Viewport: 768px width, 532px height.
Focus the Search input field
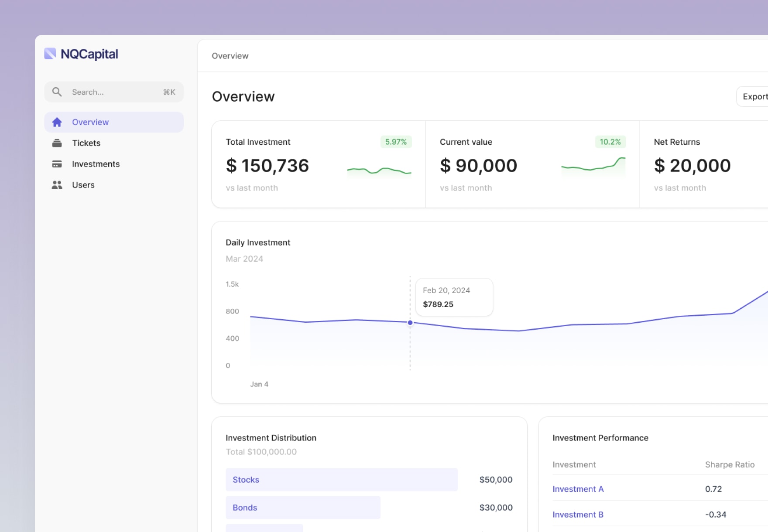click(114, 92)
